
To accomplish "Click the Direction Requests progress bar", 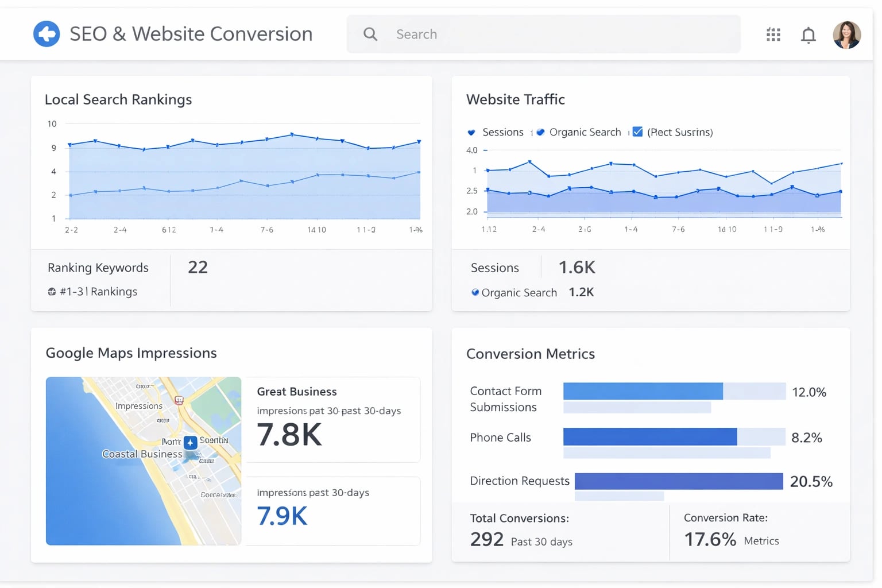I will [678, 481].
